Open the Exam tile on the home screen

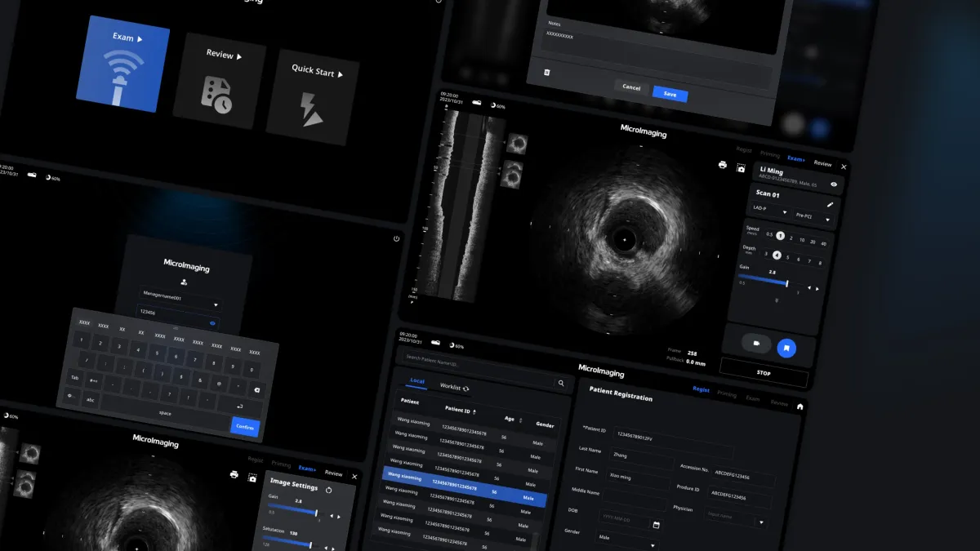pyautogui.click(x=122, y=64)
